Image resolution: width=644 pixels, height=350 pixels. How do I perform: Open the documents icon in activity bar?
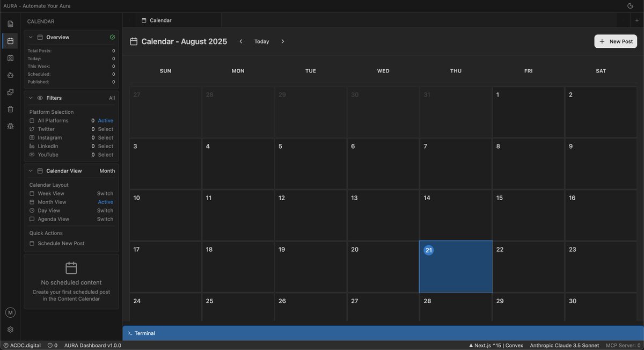10,24
